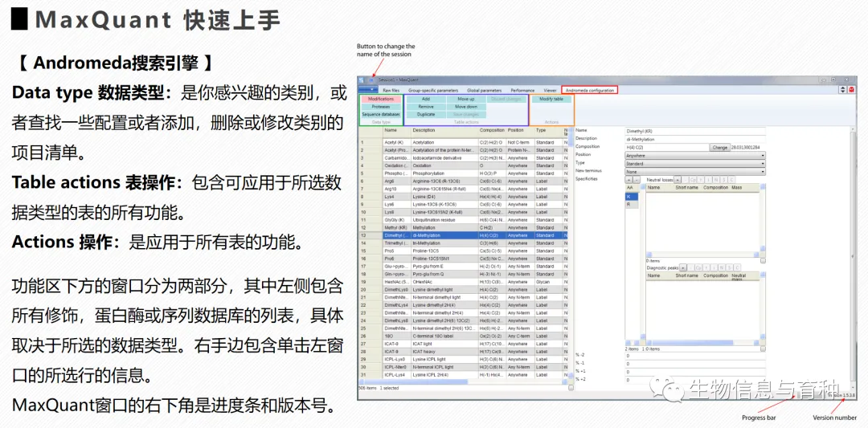Click the Add table action button
This screenshot has width=868, height=428.
[426, 99]
